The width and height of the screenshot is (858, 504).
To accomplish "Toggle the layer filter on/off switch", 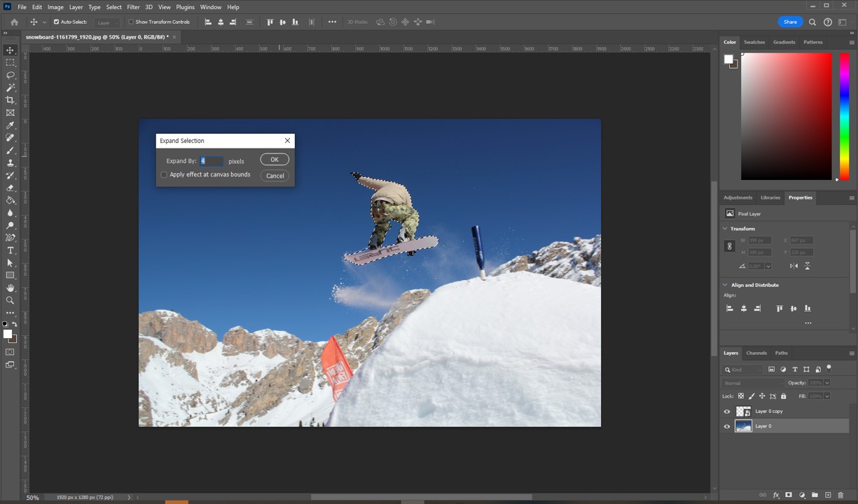I will coord(829,367).
